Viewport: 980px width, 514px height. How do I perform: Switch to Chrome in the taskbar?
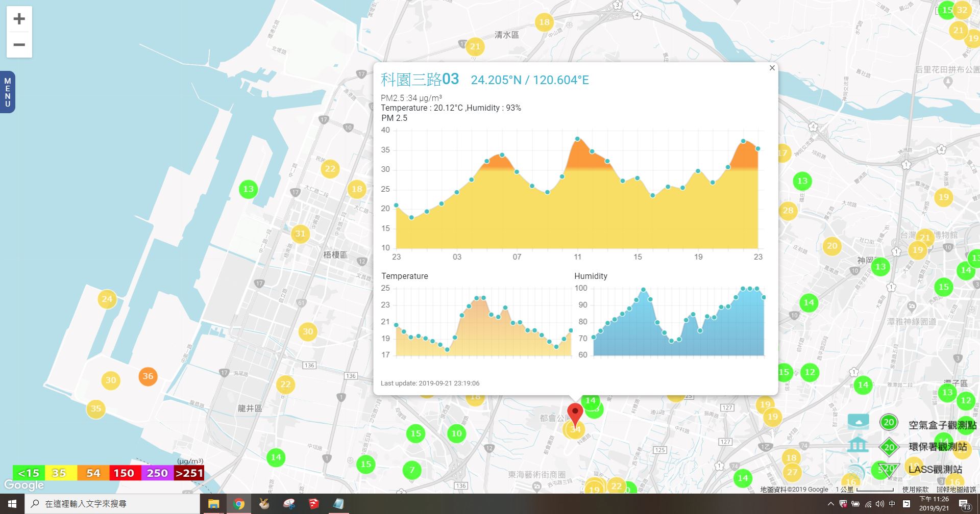tap(238, 504)
